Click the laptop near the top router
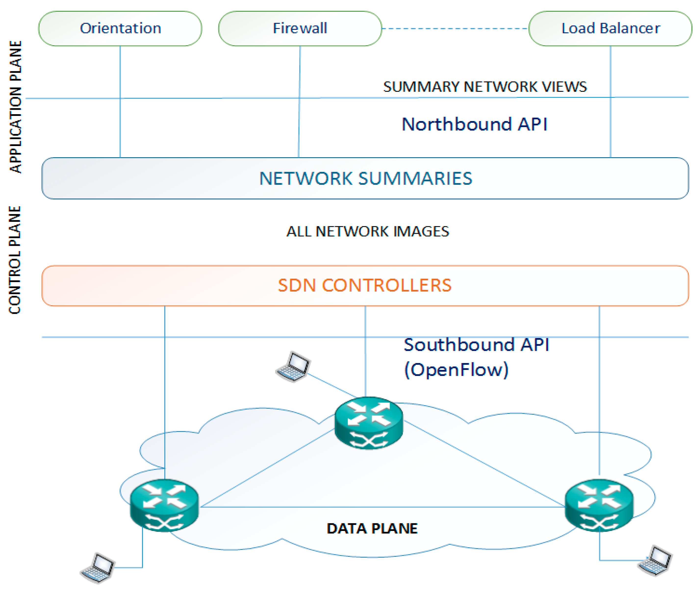This screenshot has height=590, width=700. click(293, 367)
